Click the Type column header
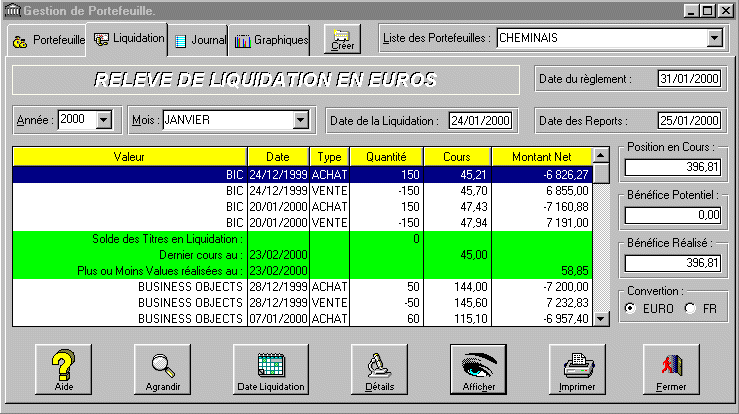Screen dimensions: 739x414 pyautogui.click(x=329, y=157)
